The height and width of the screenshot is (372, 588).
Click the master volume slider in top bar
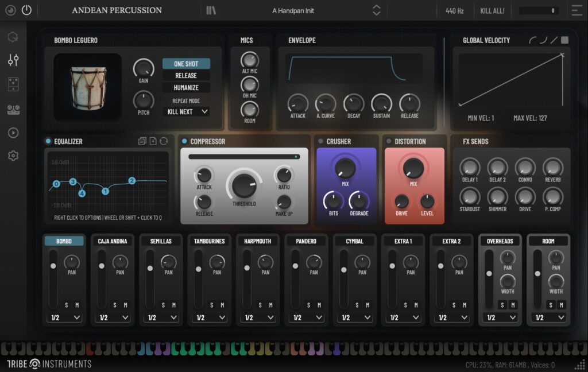click(x=539, y=11)
